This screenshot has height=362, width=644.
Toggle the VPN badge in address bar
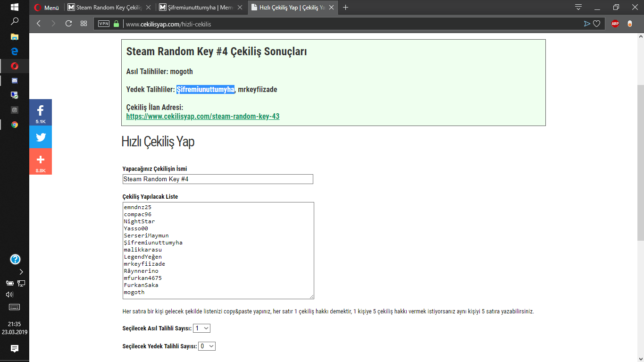point(104,24)
